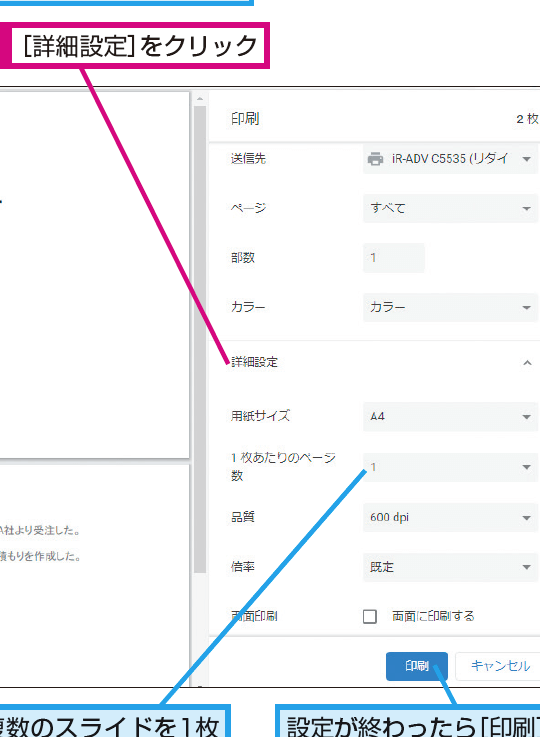Viewport: 540px width, 737px height.
Task: Open the 倍率 dropdown showing 既定
Action: point(450,567)
